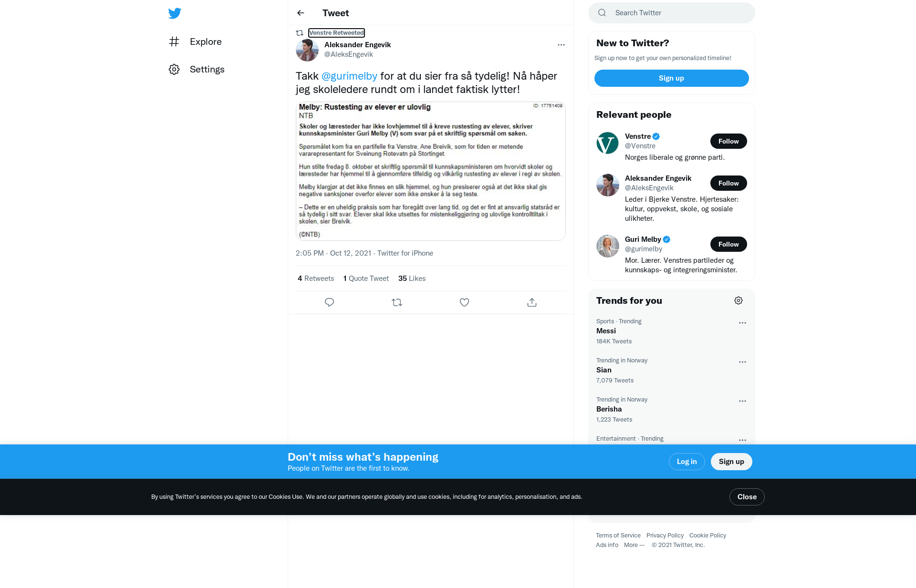The height and width of the screenshot is (588, 916).
Task: Click the Explore hashtag icon
Action: tap(174, 41)
